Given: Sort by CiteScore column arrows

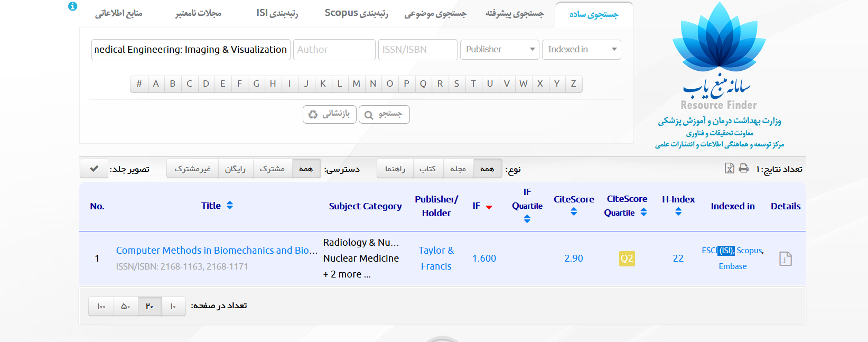Looking at the screenshot, I should coord(574,212).
